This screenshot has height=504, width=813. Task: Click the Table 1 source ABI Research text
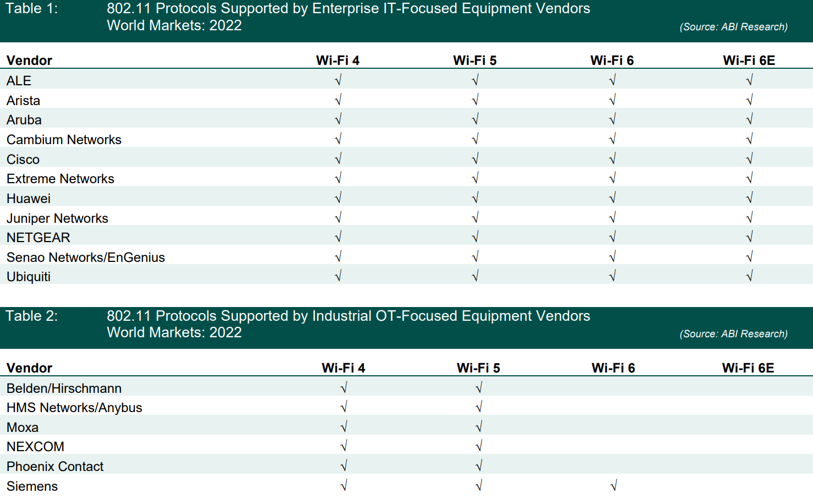pos(733,27)
